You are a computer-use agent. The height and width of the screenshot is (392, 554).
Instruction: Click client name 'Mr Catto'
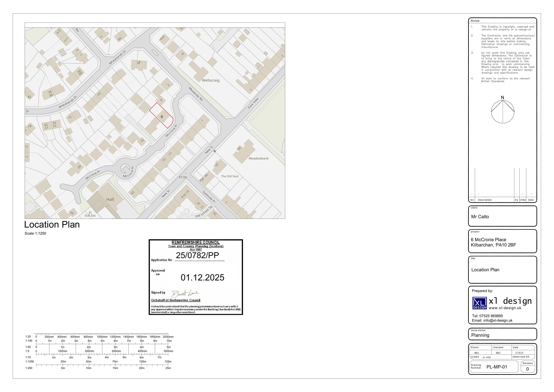(480, 217)
